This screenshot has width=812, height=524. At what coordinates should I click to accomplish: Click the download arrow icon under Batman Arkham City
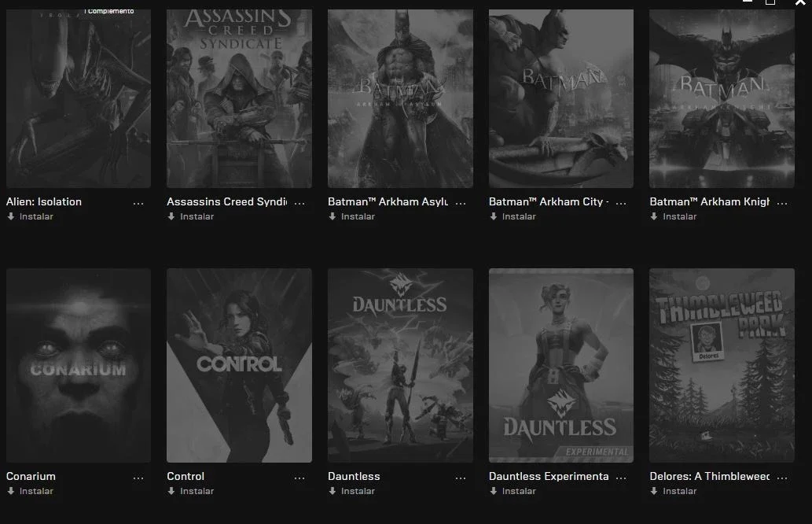pos(494,216)
